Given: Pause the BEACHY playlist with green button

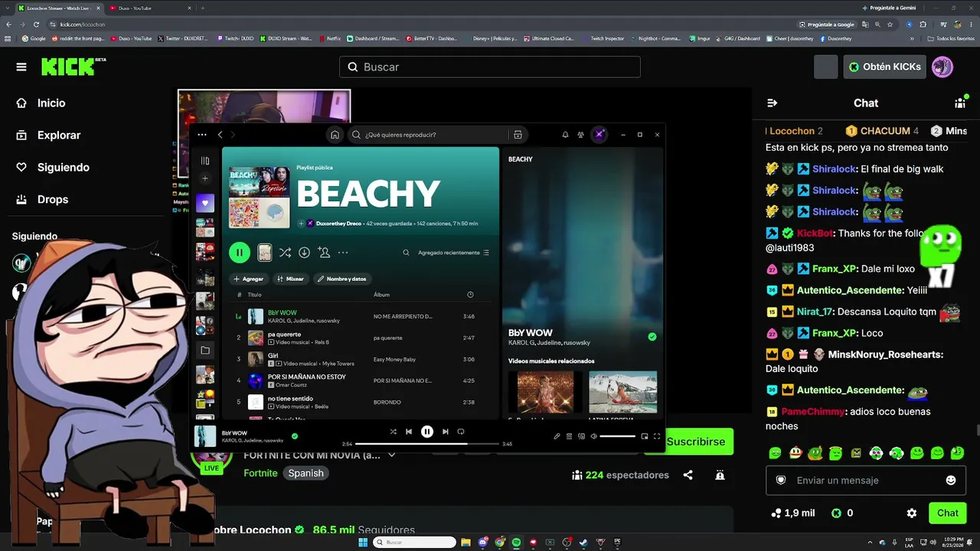Looking at the screenshot, I should [x=240, y=253].
